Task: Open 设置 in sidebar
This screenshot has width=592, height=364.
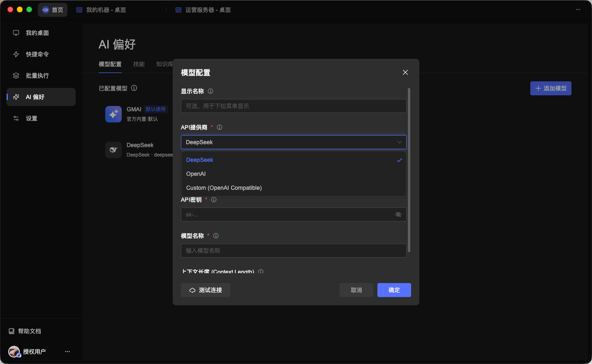Action: pos(41,118)
